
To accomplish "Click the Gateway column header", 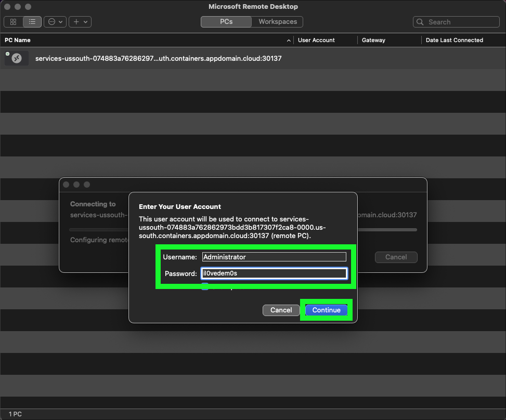I will tap(373, 40).
